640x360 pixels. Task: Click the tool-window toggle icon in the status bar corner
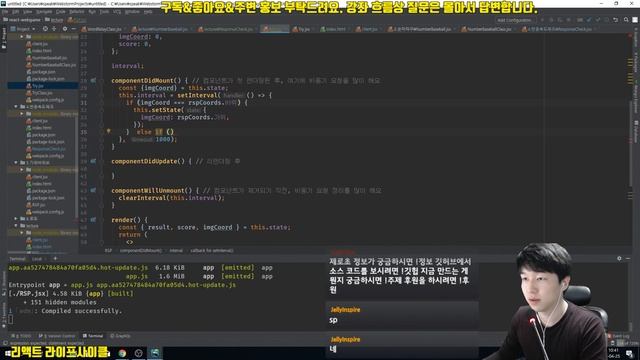[x=5, y=343]
